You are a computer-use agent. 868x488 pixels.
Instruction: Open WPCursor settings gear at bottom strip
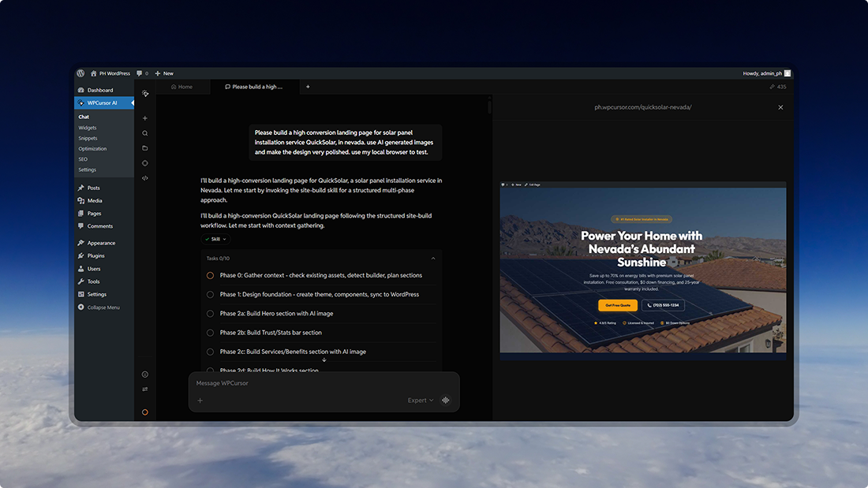[x=145, y=374]
